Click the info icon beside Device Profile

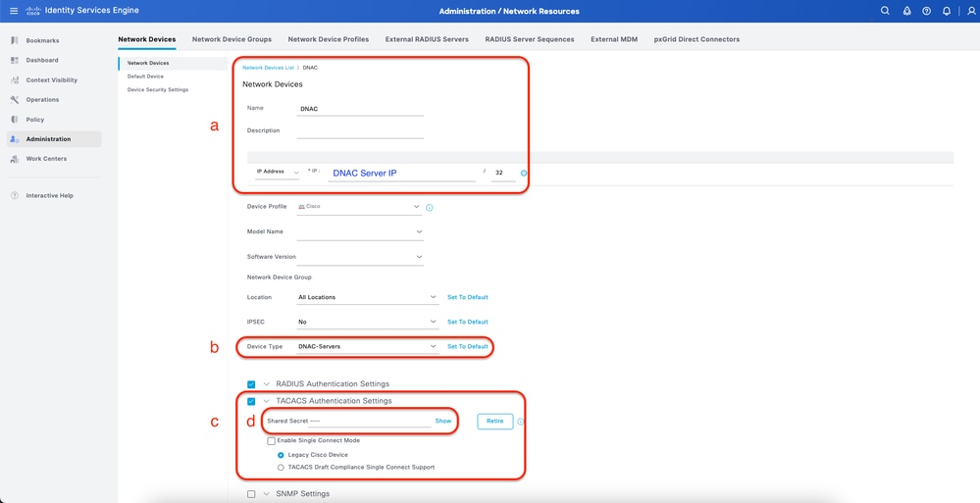point(430,208)
